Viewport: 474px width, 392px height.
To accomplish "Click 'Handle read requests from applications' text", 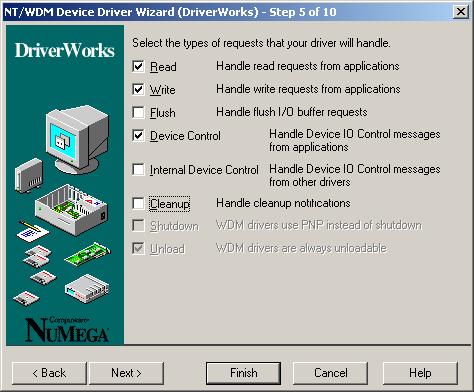I will click(x=308, y=66).
